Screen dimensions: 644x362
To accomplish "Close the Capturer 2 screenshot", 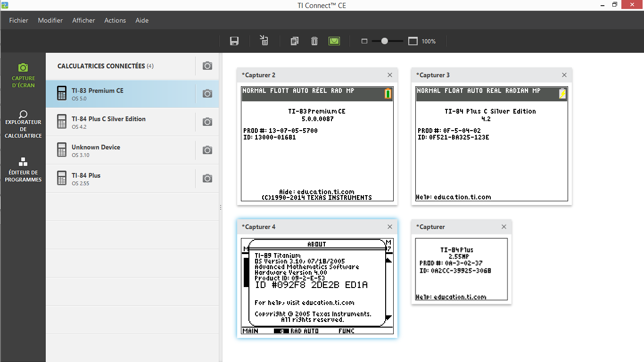I will (390, 75).
